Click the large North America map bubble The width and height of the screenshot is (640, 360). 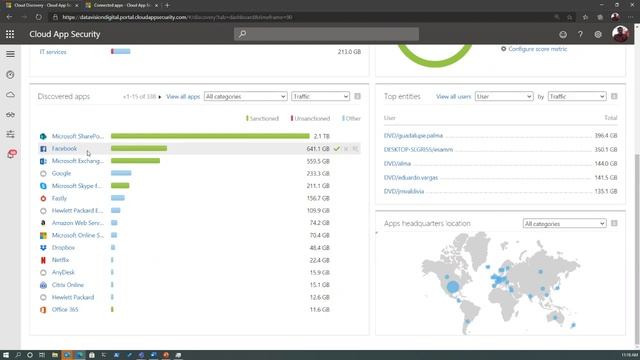point(453,287)
